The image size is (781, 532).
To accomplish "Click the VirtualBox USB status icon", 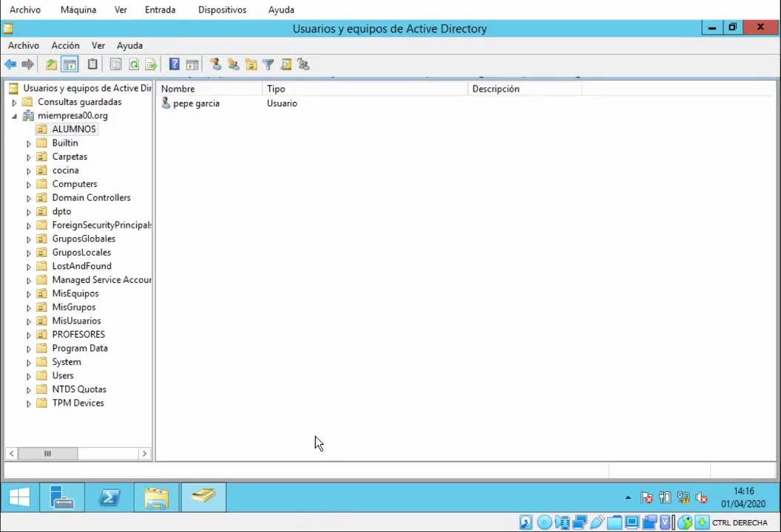I will (x=597, y=522).
